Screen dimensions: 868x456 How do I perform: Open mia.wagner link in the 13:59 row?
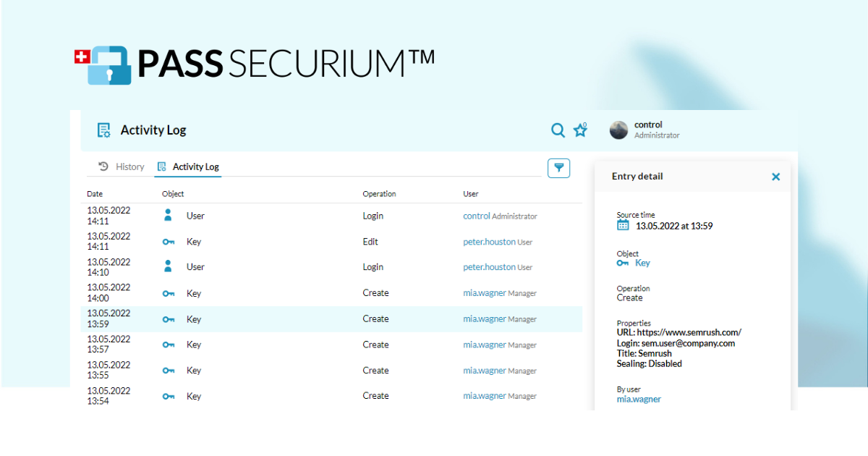(485, 318)
